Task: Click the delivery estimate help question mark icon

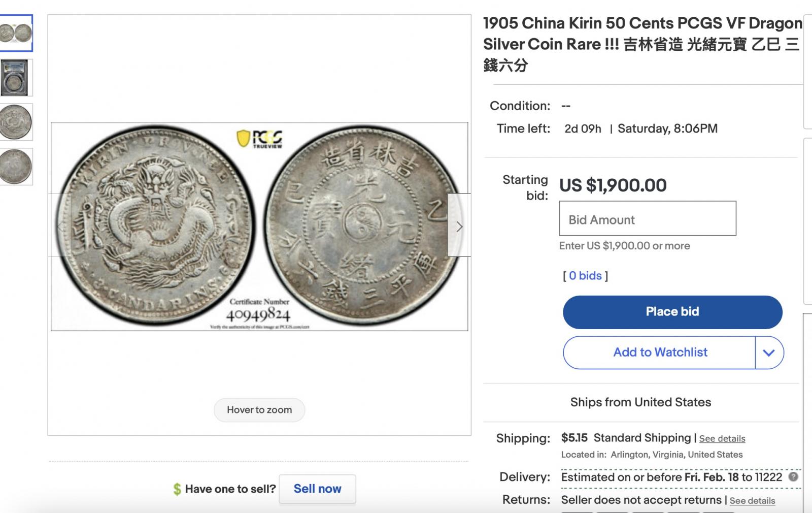Action: pyautogui.click(x=793, y=477)
